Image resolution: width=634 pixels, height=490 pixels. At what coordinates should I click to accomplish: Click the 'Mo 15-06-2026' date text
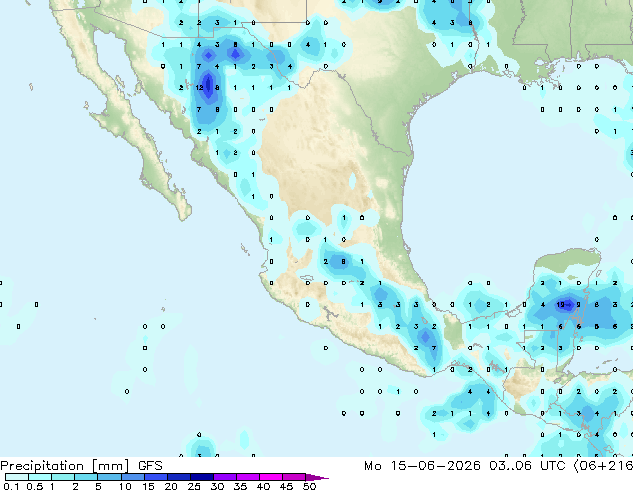[422, 466]
